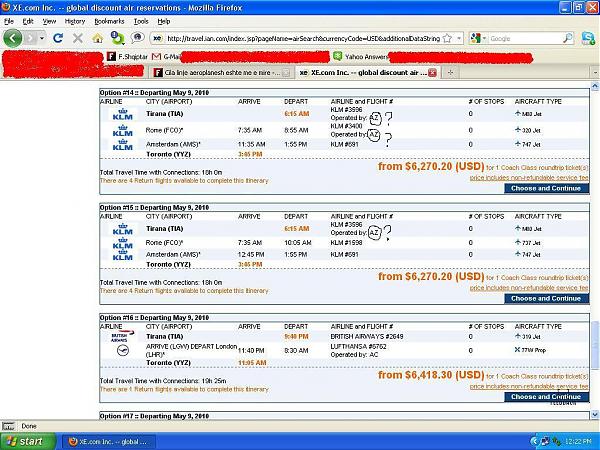Click plane icon beside 737 Jet, Option #15
Viewport: 600px width, 450px height.
518,243
